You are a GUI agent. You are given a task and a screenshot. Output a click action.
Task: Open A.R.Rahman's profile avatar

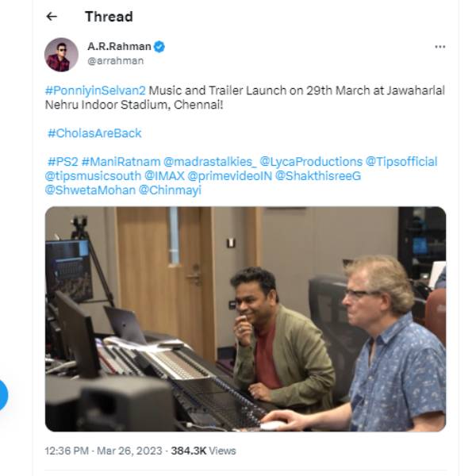[61, 55]
